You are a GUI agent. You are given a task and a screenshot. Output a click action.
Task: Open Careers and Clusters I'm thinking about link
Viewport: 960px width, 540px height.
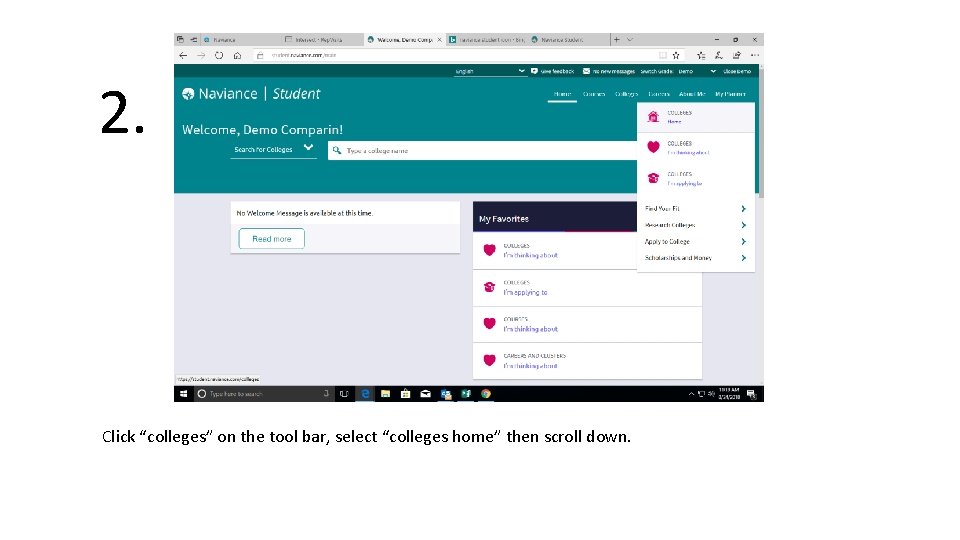click(530, 366)
